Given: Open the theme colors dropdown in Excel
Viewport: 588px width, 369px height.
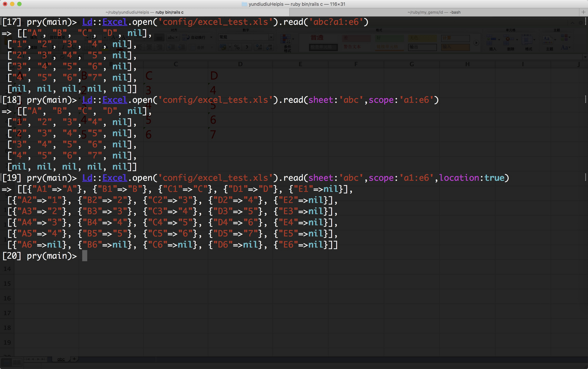Looking at the screenshot, I should point(565,37).
